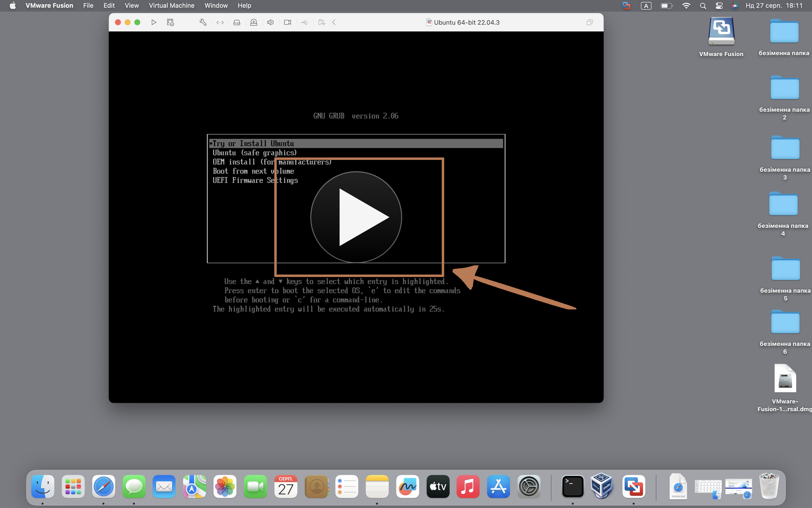This screenshot has width=812, height=508.
Task: Click the Siri icon in menu bar
Action: 734,5
